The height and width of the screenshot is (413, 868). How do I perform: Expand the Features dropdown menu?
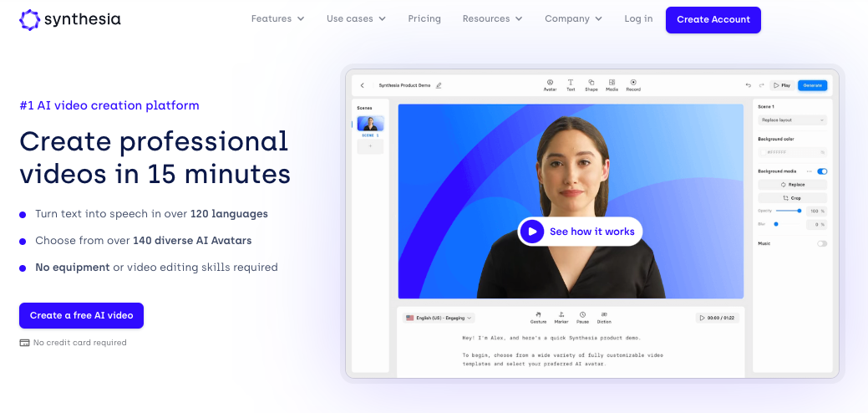click(277, 18)
